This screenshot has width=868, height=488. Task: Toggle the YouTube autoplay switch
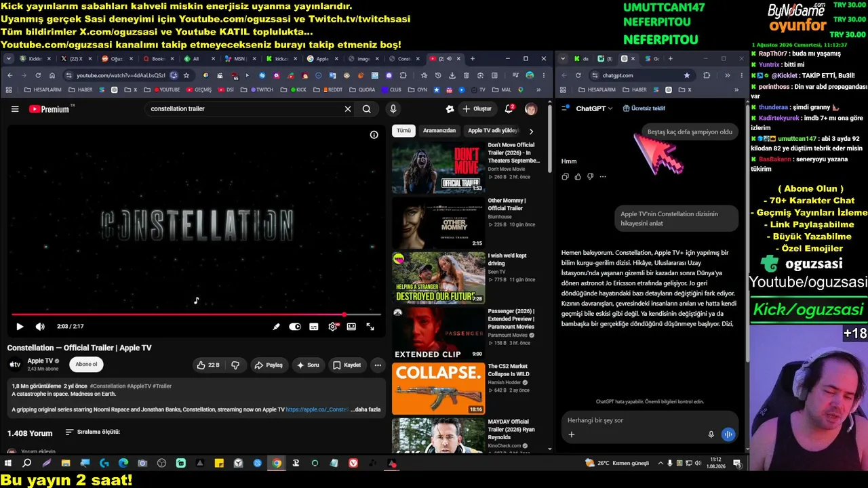pyautogui.click(x=295, y=327)
